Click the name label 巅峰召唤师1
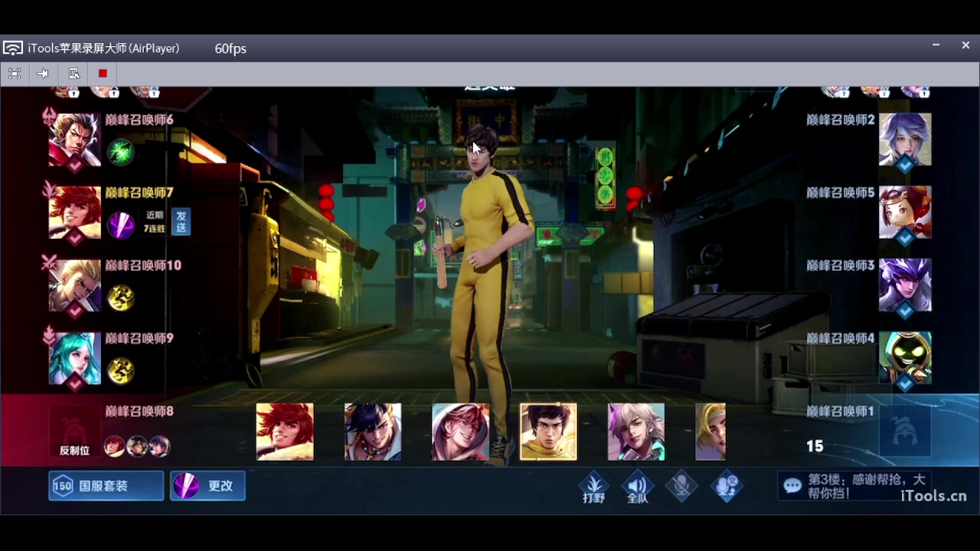Image resolution: width=980 pixels, height=551 pixels. 841,411
